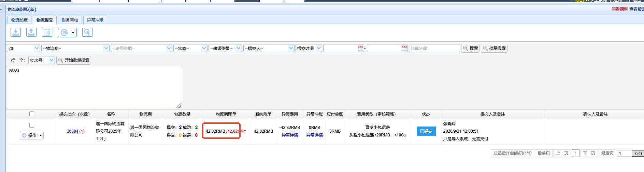Click the upload tray icon in the toolbar
The image size is (644, 172).
click(31, 32)
